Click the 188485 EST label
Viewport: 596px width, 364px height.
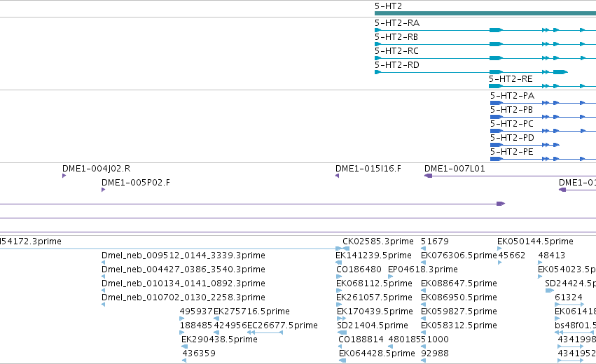click(x=196, y=326)
